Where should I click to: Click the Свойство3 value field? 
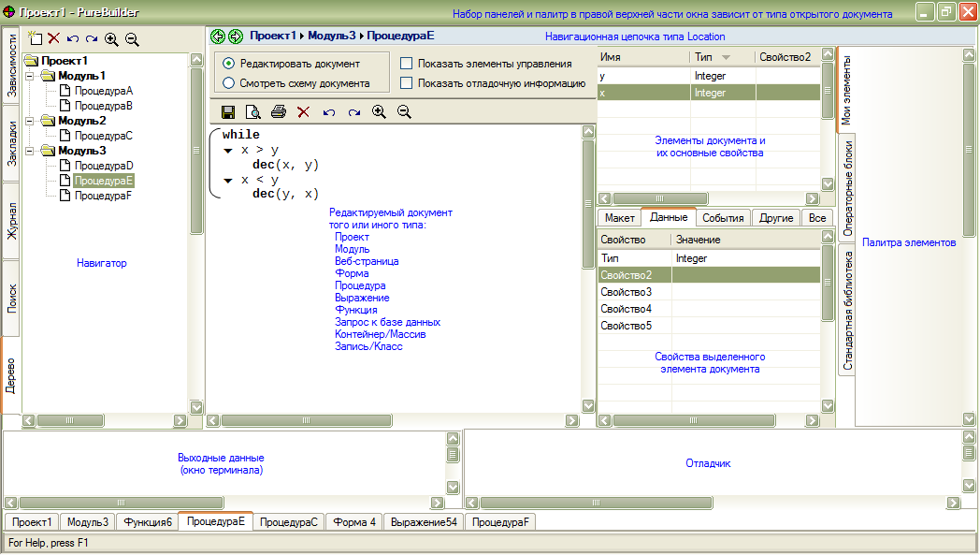point(744,292)
